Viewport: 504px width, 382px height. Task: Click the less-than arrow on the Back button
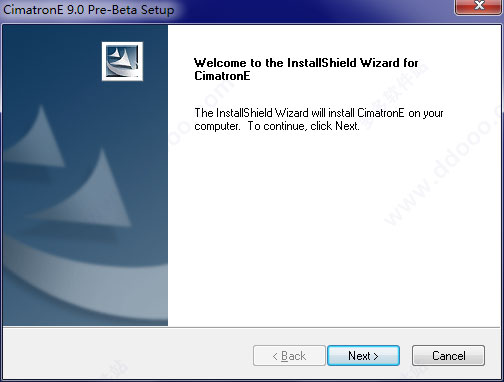point(275,356)
